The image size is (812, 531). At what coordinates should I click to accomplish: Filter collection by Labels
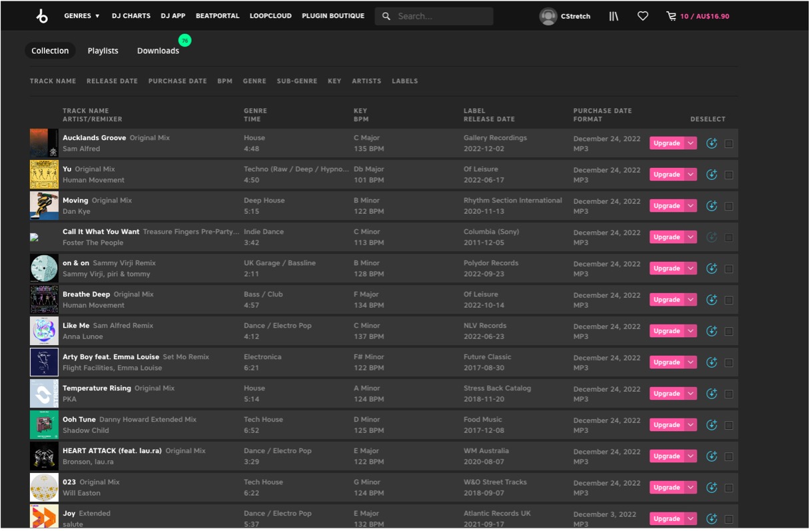(405, 81)
